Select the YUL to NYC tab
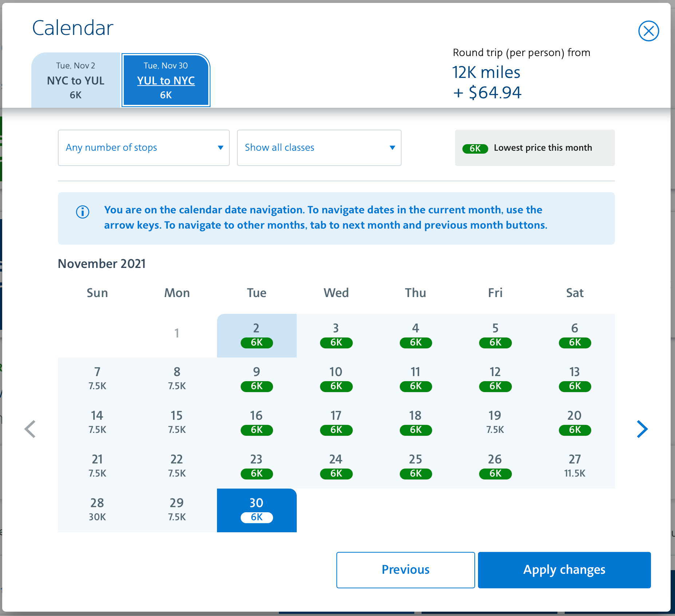 coord(166,80)
